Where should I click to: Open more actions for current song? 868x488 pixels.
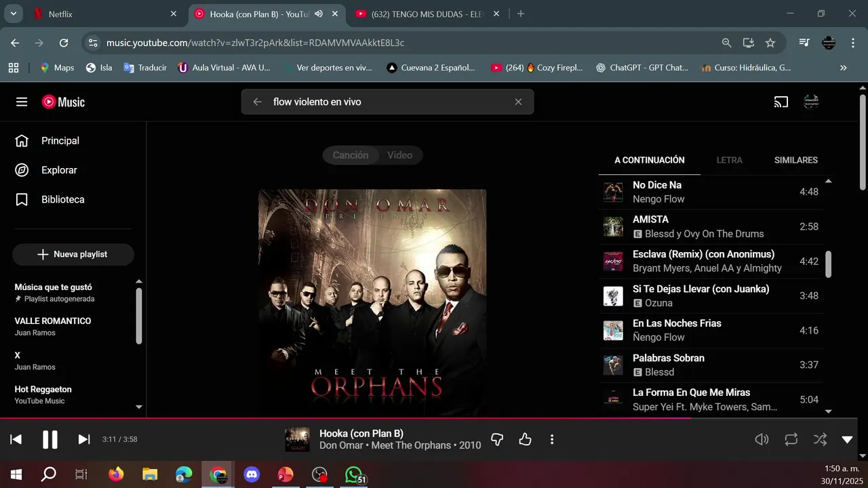[552, 439]
